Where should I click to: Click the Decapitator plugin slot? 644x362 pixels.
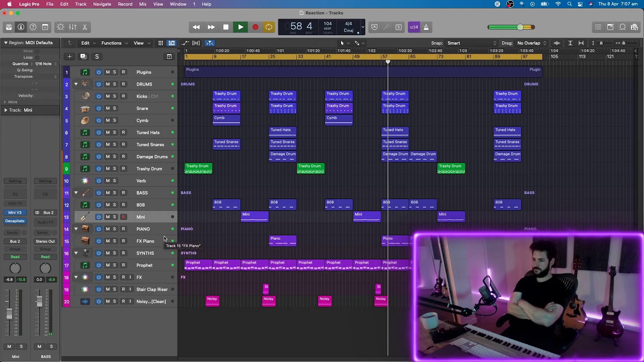[x=15, y=221]
